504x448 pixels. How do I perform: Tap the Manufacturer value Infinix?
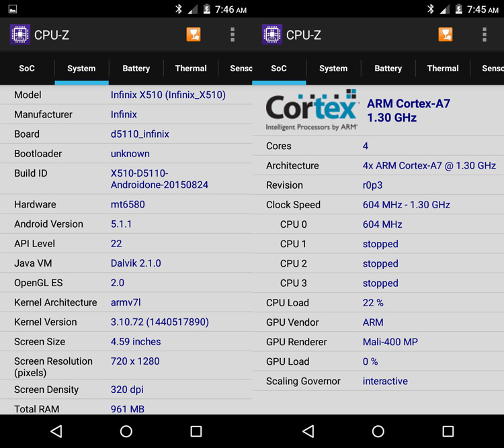click(124, 114)
